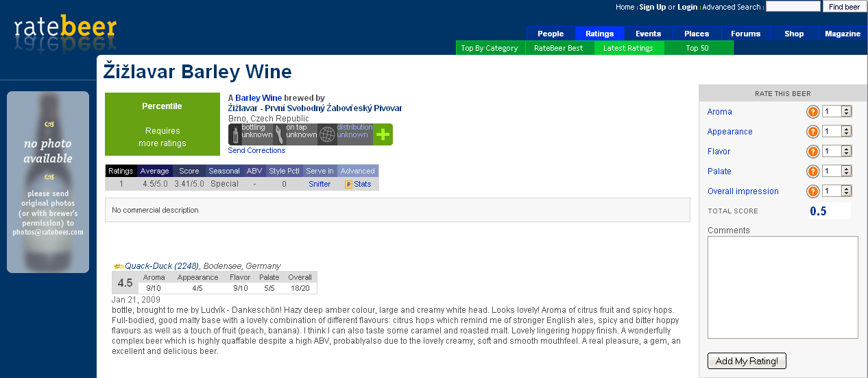This screenshot has width=868, height=378.
Task: Open the Places nav tab
Action: [x=697, y=34]
